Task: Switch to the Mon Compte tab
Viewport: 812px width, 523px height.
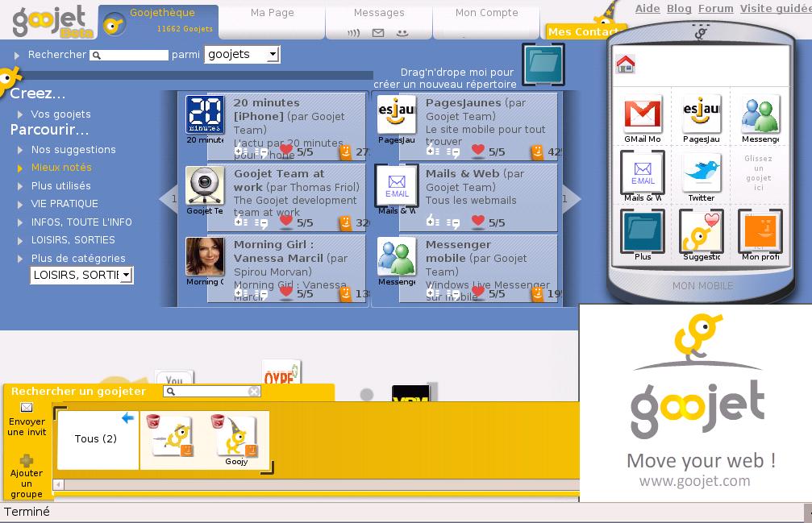Action: [486, 22]
